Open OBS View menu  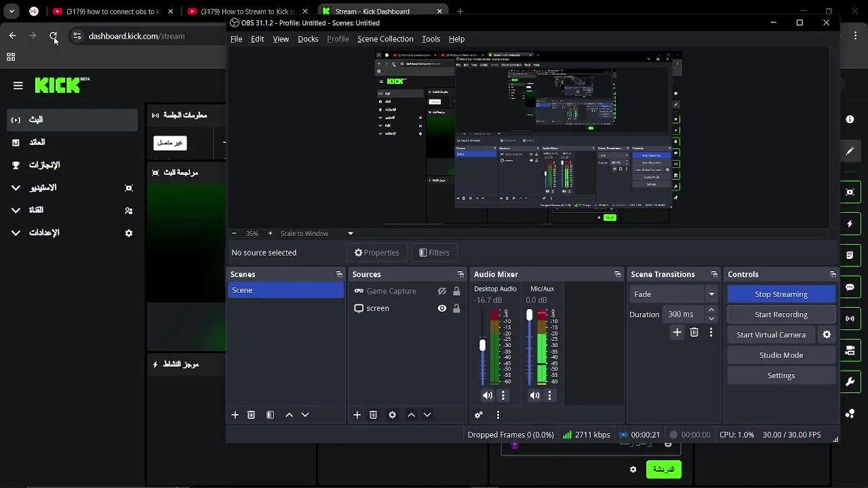(281, 39)
